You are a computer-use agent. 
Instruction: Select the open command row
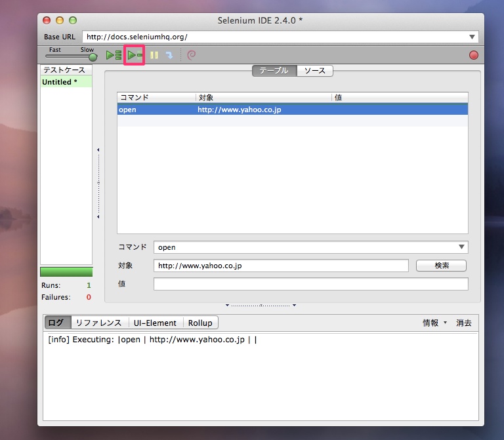(293, 110)
